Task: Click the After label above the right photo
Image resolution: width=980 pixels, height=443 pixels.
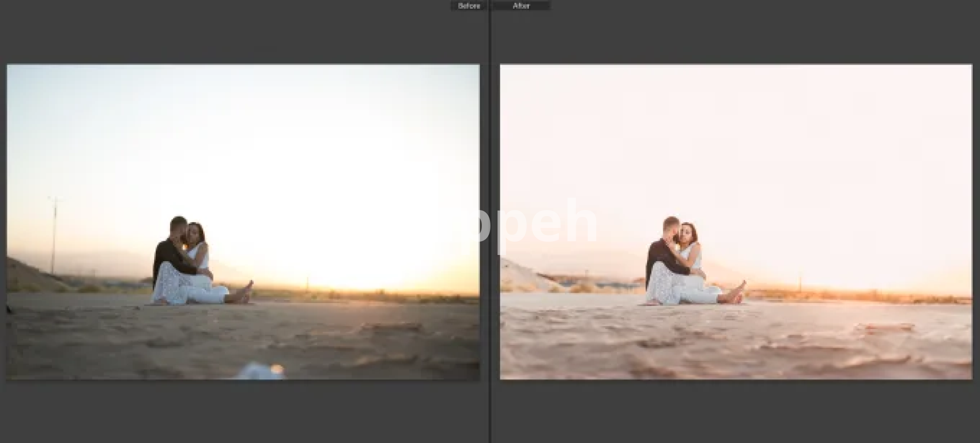Action: (521, 6)
